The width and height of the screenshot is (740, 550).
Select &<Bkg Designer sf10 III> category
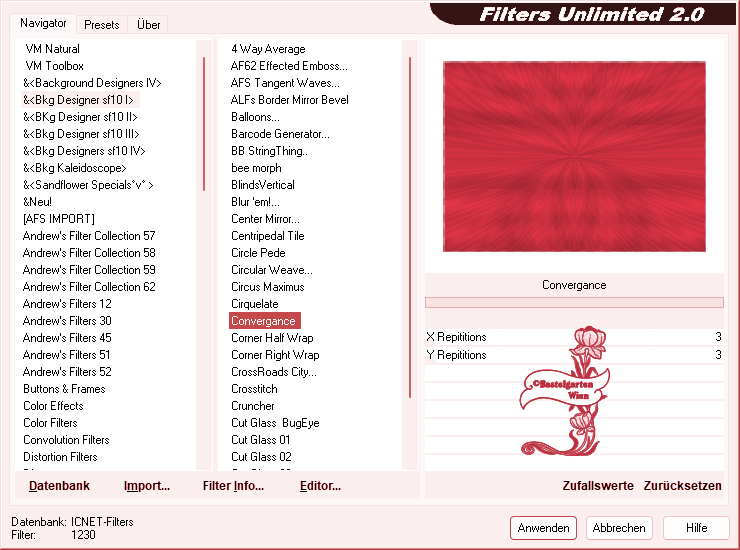point(81,134)
